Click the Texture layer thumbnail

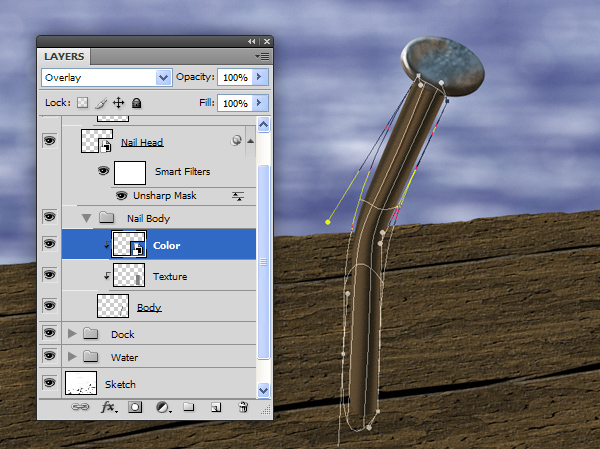(129, 275)
